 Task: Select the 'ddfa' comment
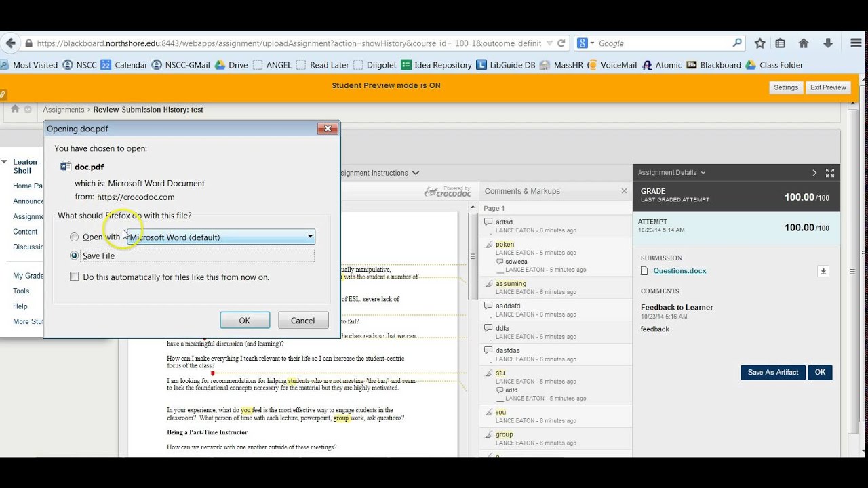[x=557, y=332]
